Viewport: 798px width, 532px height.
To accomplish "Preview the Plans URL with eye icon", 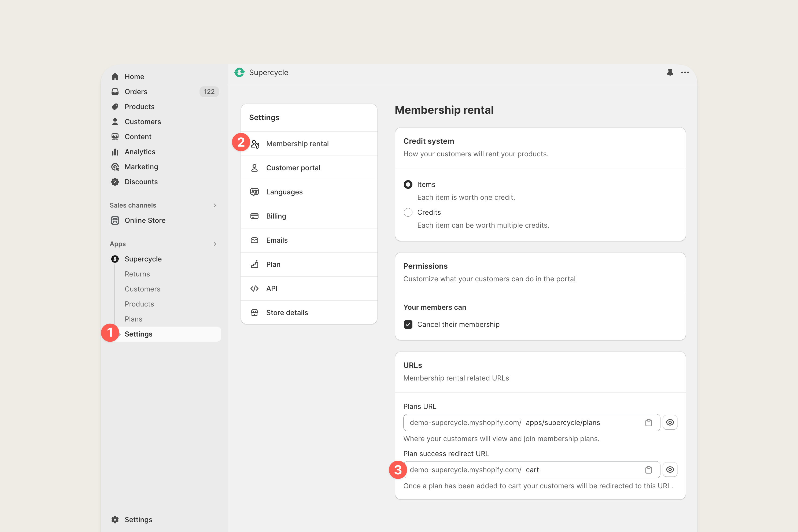I will [x=670, y=422].
